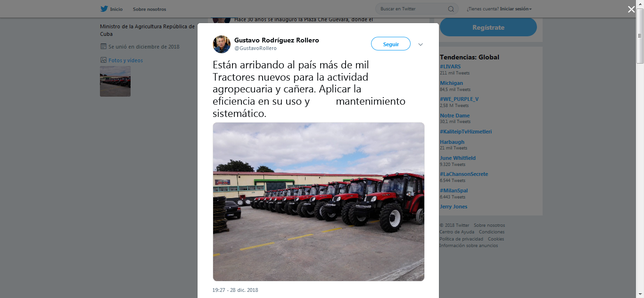Click the Regístrate button
Viewport: 644px width, 298px height.
tap(488, 27)
